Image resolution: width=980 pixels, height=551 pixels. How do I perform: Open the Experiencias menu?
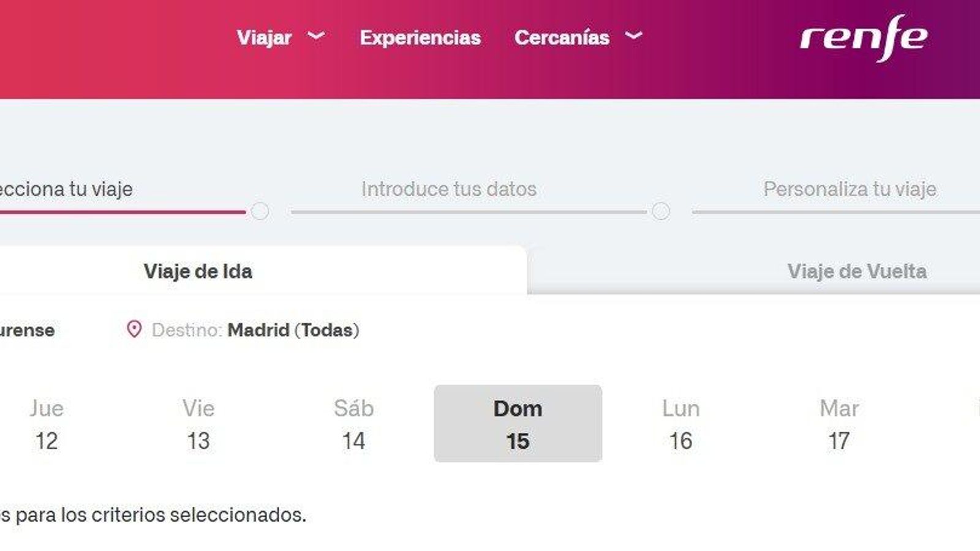click(x=421, y=38)
